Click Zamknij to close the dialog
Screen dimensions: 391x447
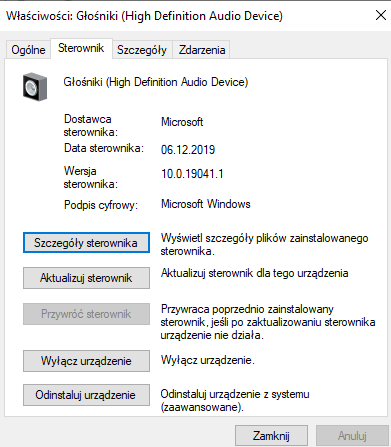tap(271, 435)
